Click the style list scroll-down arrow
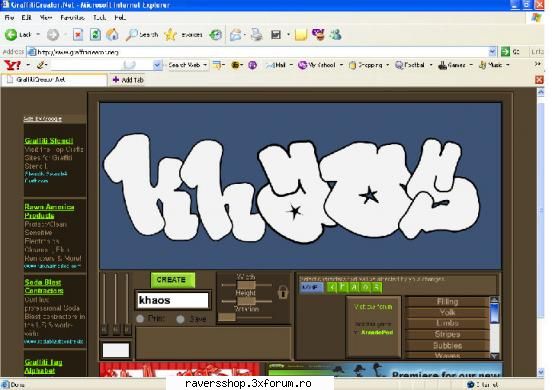 pos(494,356)
